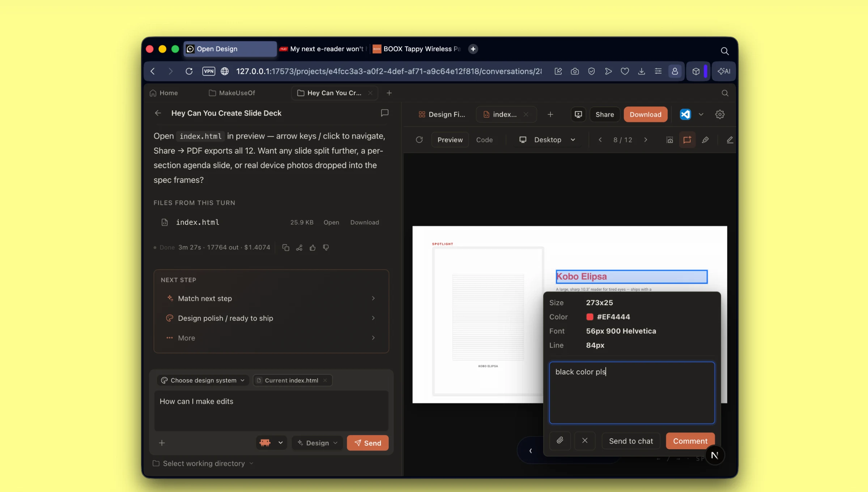The image size is (868, 492).
Task: Click the branch/share icon below response
Action: pos(299,248)
